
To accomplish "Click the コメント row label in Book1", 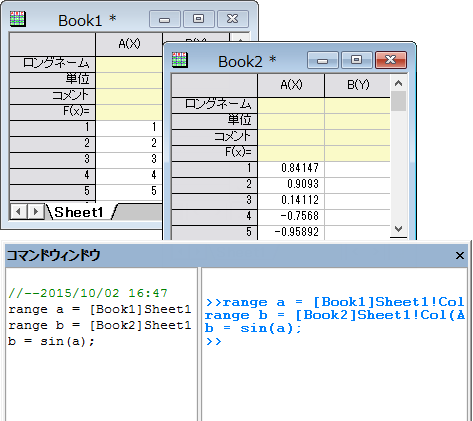I will coord(52,96).
